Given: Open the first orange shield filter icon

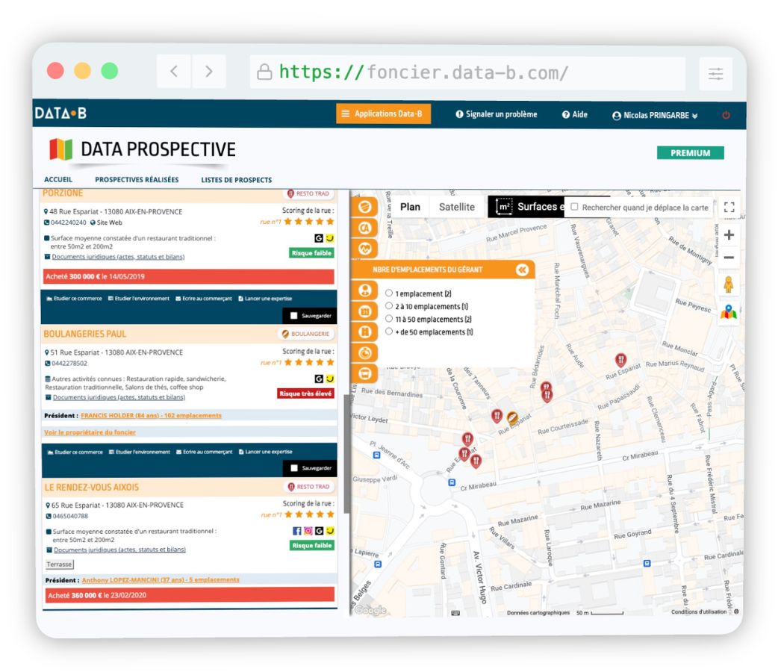Looking at the screenshot, I should tap(365, 207).
